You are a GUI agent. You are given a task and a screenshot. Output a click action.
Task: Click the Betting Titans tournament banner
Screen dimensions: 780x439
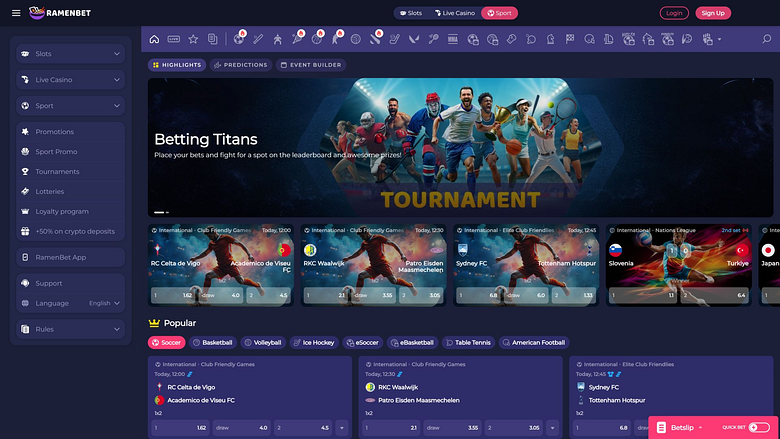pyautogui.click(x=460, y=147)
